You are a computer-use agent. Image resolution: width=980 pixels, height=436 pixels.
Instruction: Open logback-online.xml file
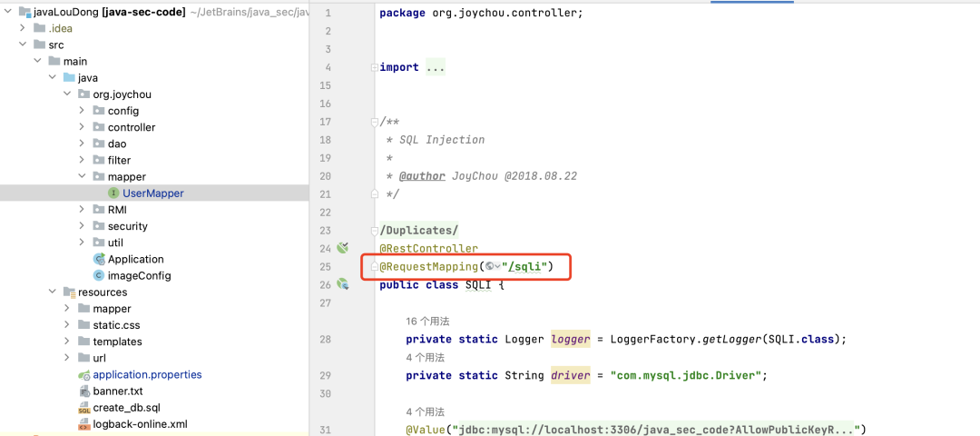[140, 424]
